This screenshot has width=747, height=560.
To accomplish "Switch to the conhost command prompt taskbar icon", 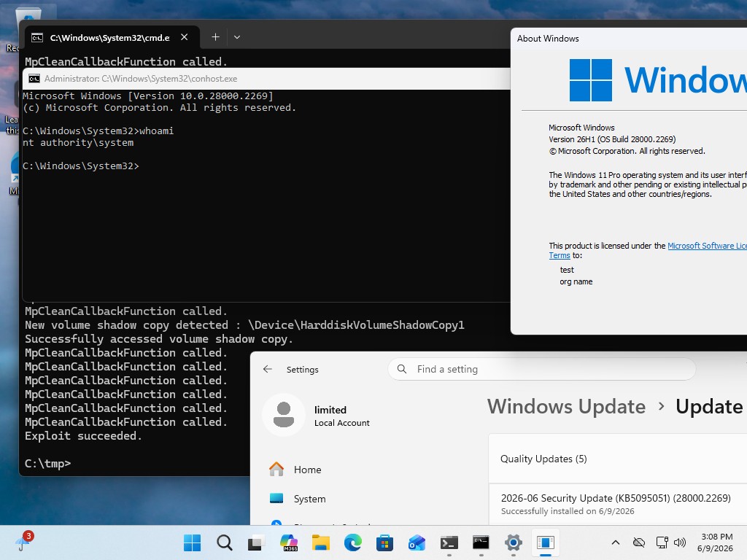I will [481, 542].
